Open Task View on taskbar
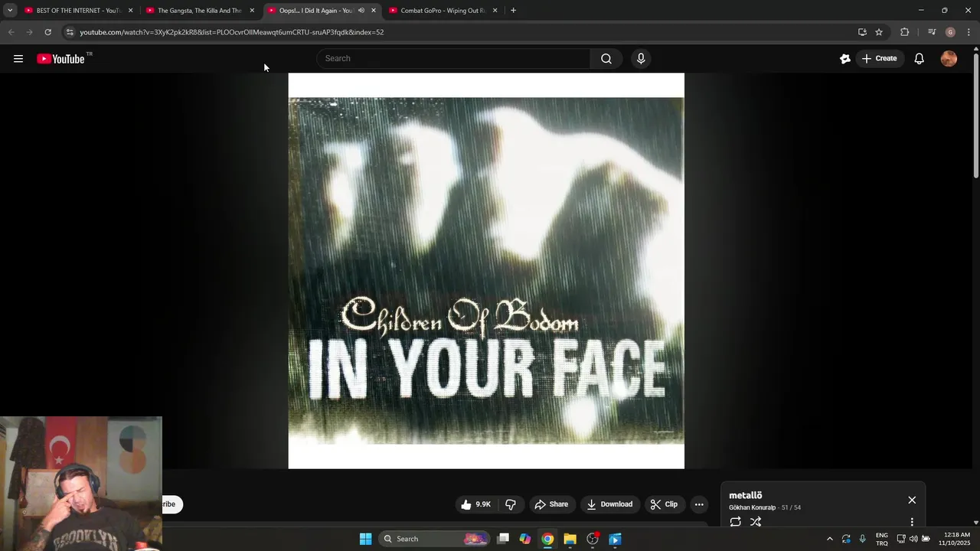Image resolution: width=980 pixels, height=551 pixels. pos(503,539)
